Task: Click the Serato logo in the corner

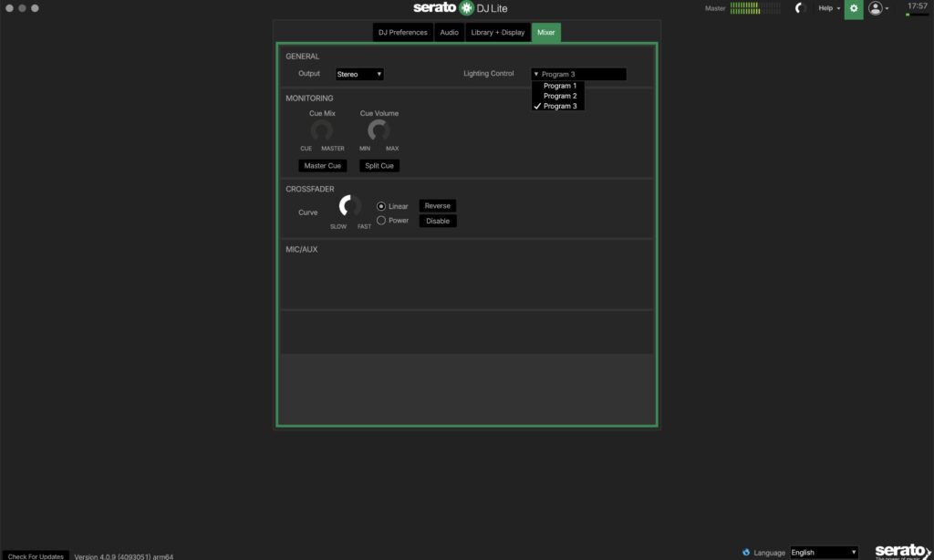Action: pyautogui.click(x=902, y=551)
